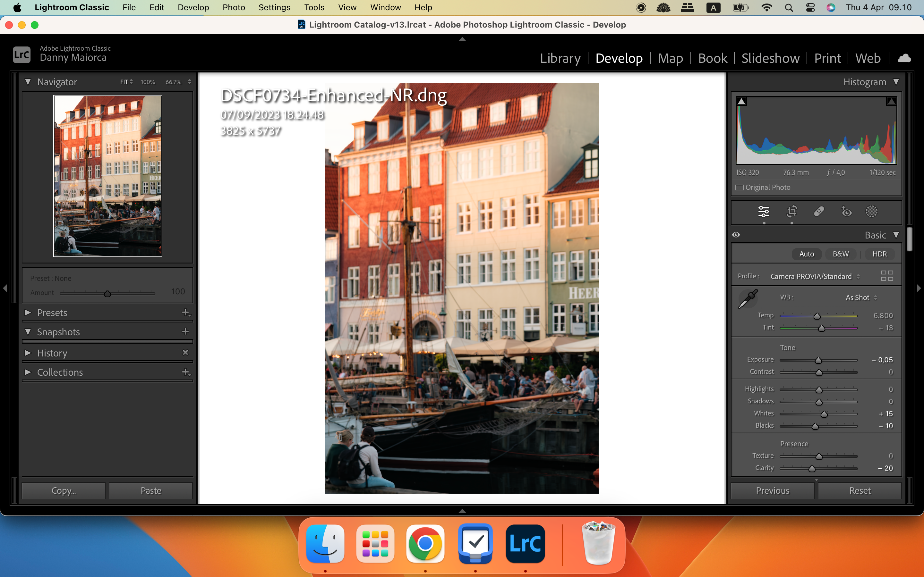This screenshot has width=924, height=577.
Task: Enable the Original Photo checkbox
Action: click(x=740, y=188)
